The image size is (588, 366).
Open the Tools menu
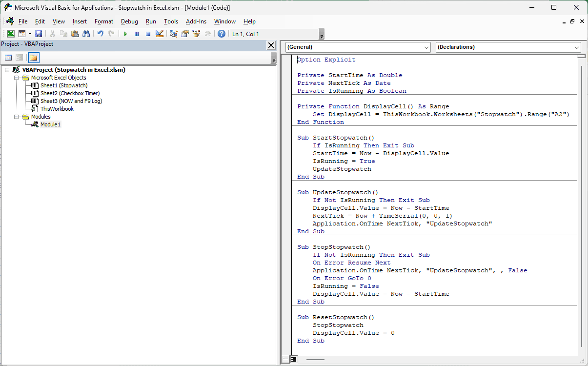tap(171, 21)
